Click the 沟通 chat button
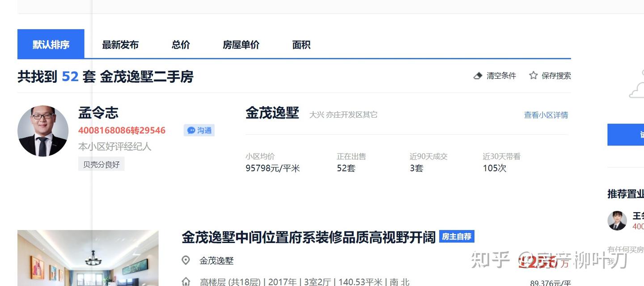The height and width of the screenshot is (286, 644). 199,130
